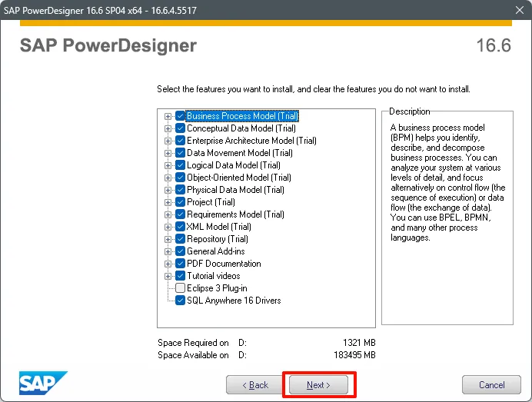Image resolution: width=532 pixels, height=402 pixels.
Task: Uncheck Requirements Model (Trial) checkbox
Action: (x=180, y=214)
